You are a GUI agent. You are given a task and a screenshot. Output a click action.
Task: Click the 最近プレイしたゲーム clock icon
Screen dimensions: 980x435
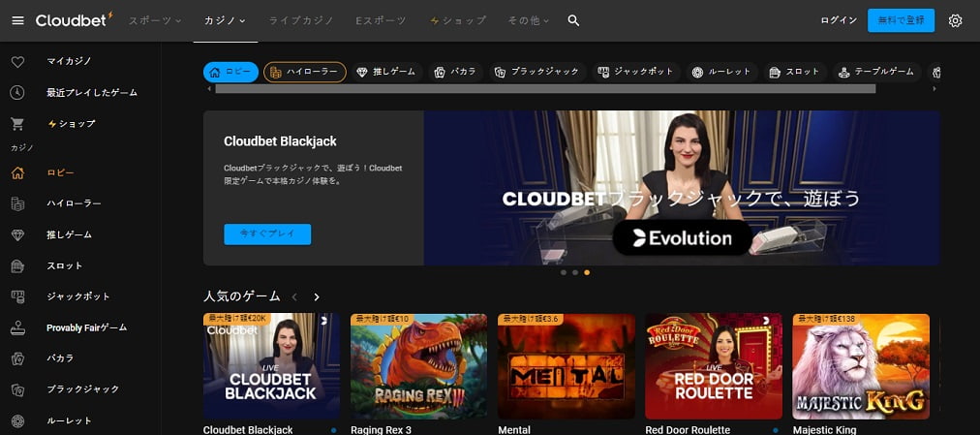click(17, 92)
